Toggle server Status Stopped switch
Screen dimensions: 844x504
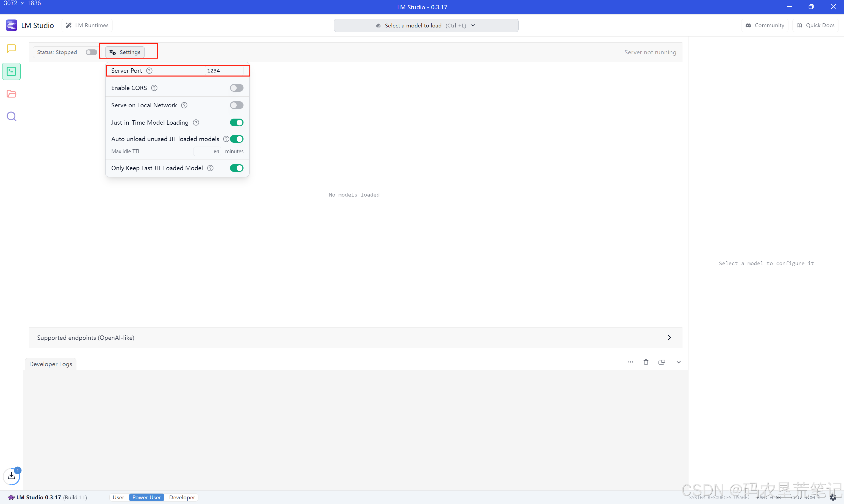tap(91, 52)
